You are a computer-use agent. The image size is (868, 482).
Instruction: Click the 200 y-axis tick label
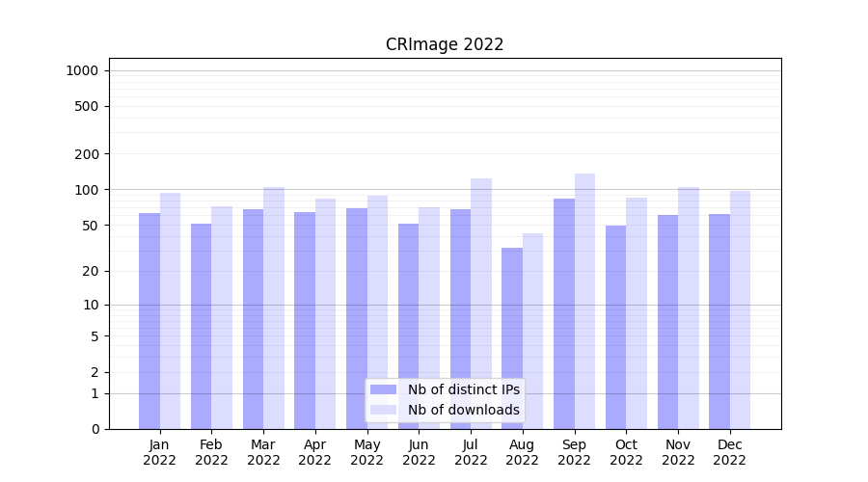click(x=87, y=154)
